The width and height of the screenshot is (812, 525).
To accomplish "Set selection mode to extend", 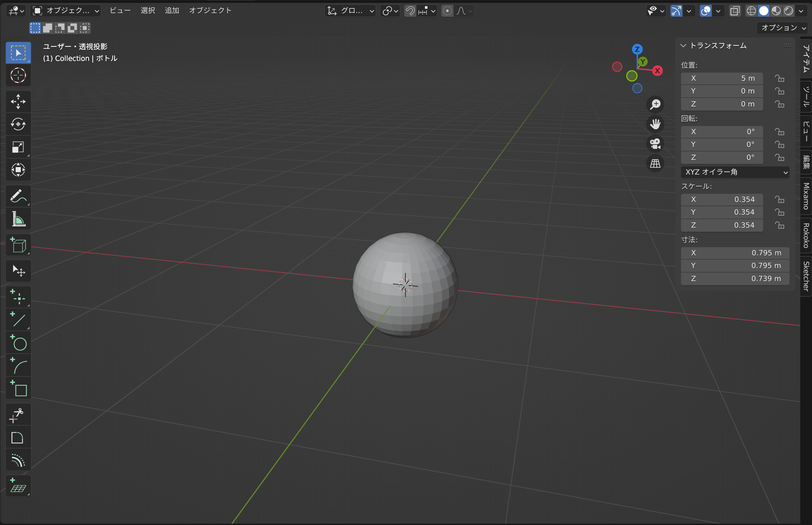I will [47, 28].
